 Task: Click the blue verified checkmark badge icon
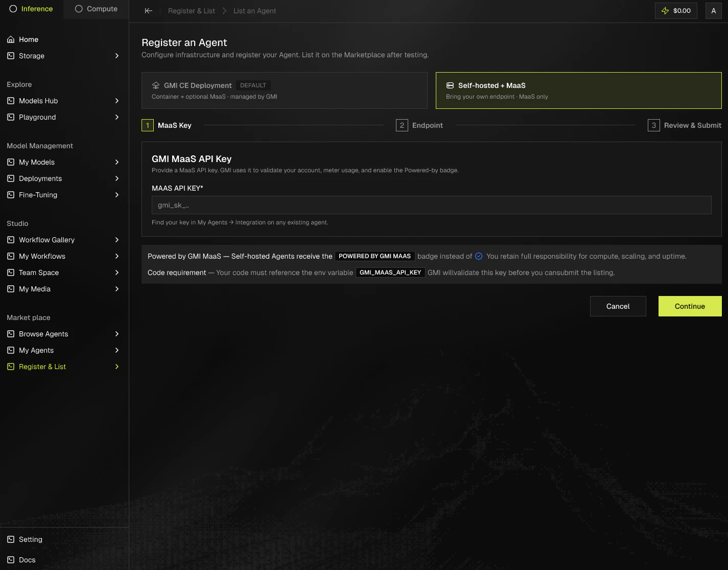[479, 256]
